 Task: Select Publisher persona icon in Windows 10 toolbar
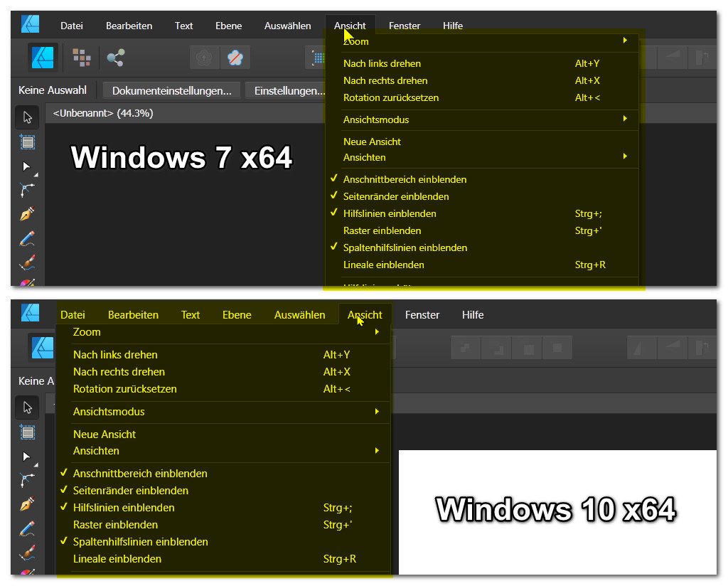[43, 348]
